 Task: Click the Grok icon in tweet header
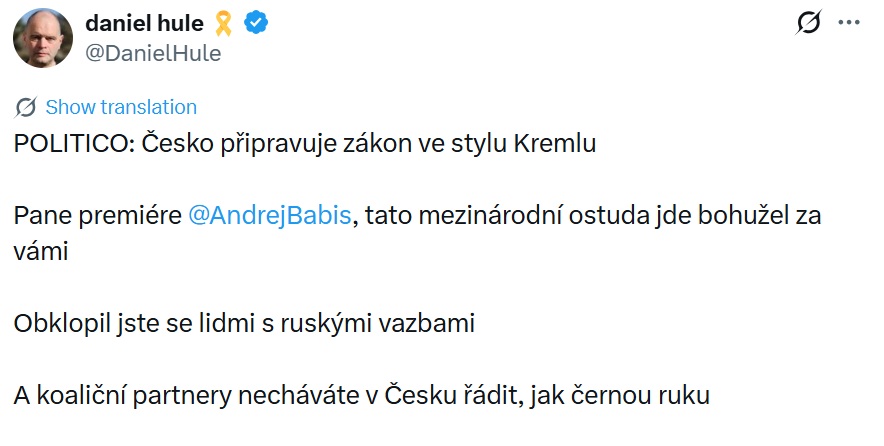(806, 24)
